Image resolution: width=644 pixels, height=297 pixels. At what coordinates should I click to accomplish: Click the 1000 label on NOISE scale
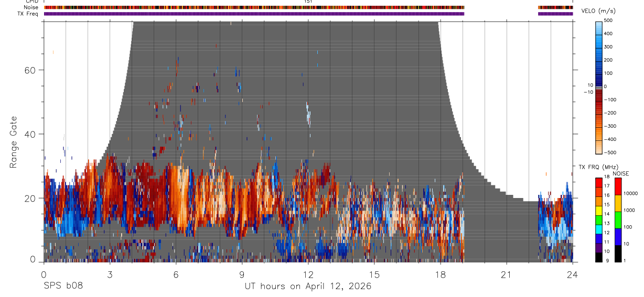click(629, 210)
